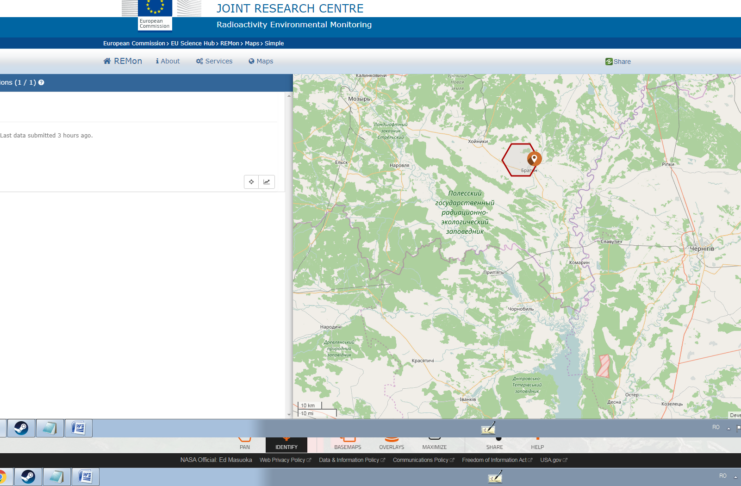Click the 10 km scale bar
This screenshot has height=486, width=741.
click(x=310, y=405)
